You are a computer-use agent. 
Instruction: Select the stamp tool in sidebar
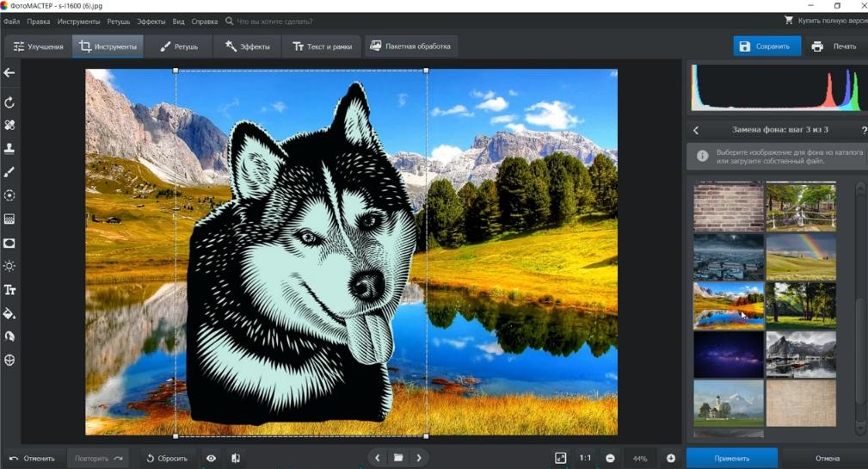(9, 149)
